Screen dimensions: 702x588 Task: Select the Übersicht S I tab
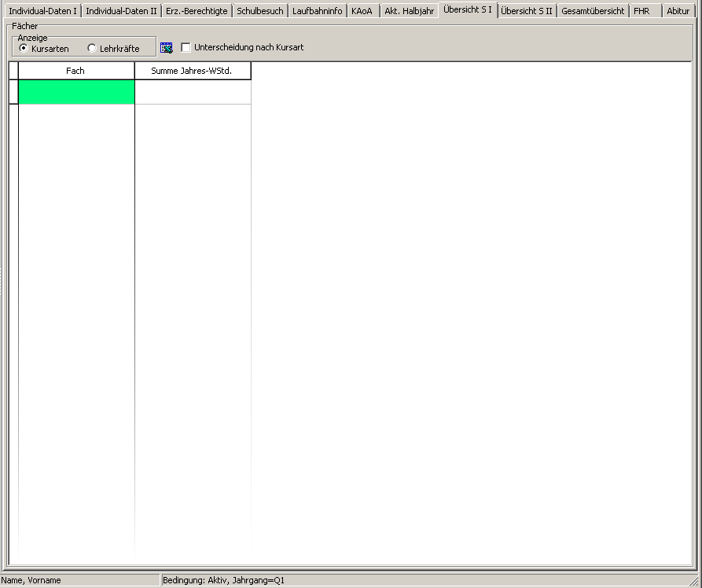tap(468, 9)
